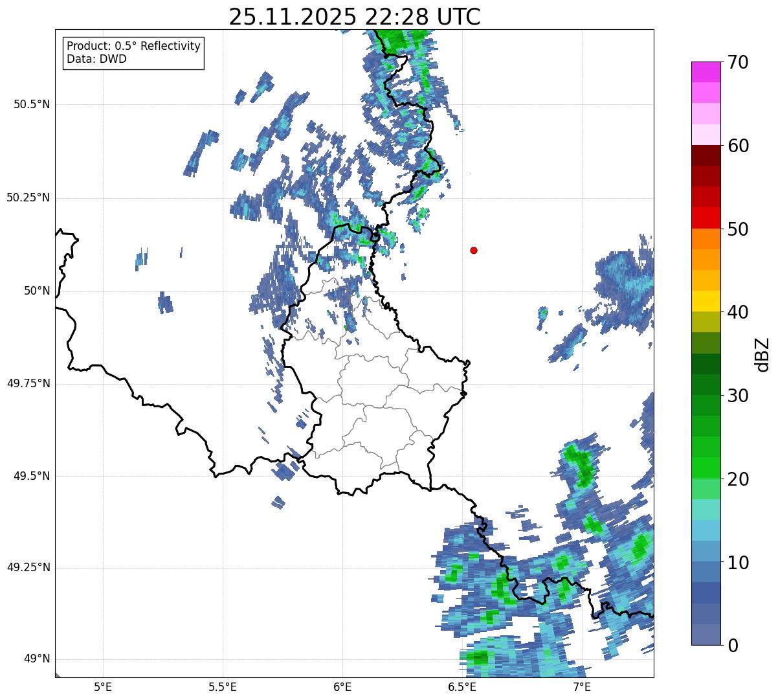Image resolution: width=778 pixels, height=700 pixels.
Task: Click the '5.5°E' longitude label
Action: [223, 687]
